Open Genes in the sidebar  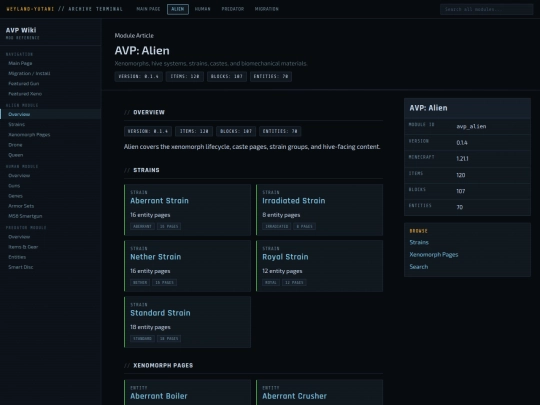(15, 196)
